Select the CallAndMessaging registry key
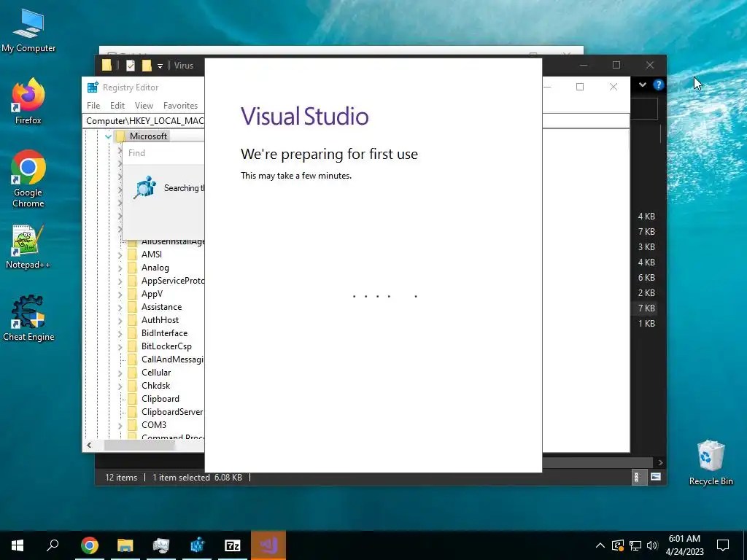Screen dimensions: 747x560 point(172,359)
